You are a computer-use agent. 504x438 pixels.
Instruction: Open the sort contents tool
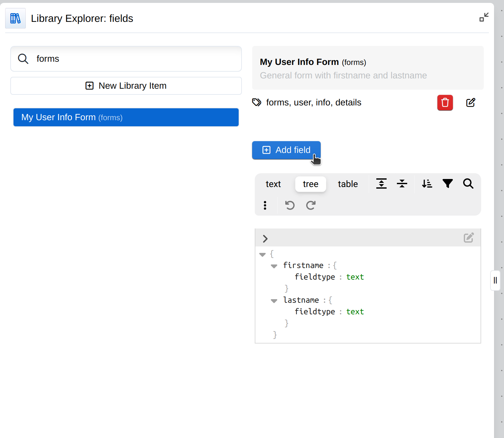(x=427, y=184)
